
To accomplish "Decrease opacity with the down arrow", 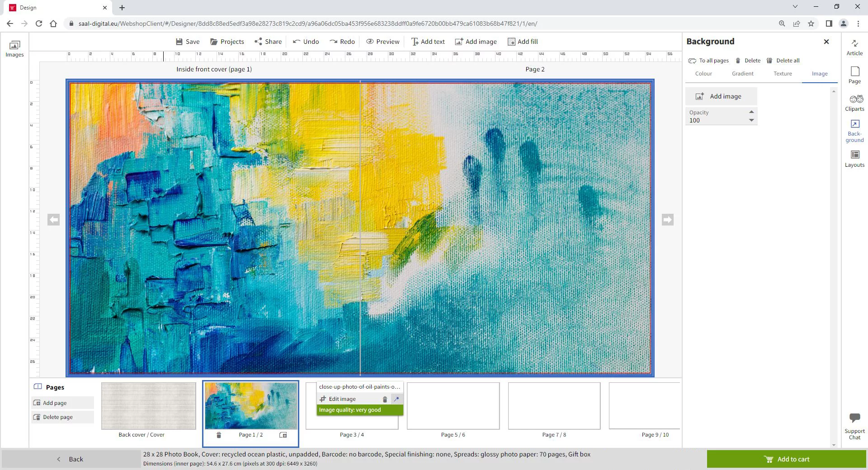I will tap(751, 120).
